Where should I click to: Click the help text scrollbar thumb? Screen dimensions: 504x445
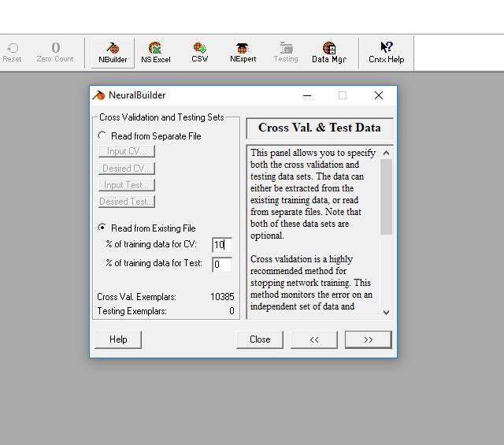387,197
